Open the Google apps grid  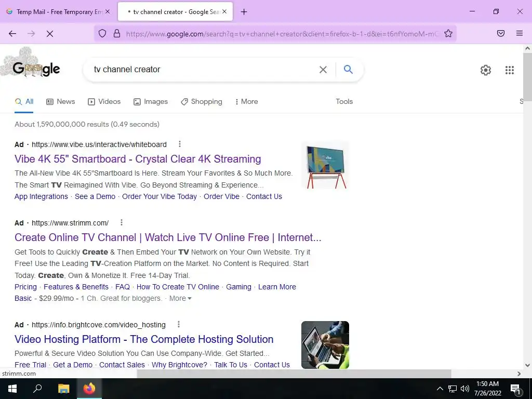click(x=510, y=70)
